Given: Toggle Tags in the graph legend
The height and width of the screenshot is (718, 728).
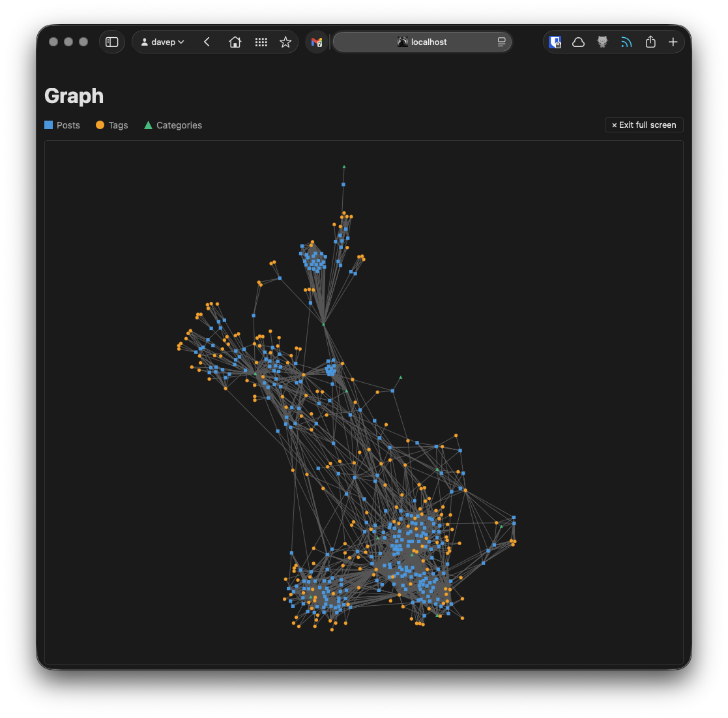Looking at the screenshot, I should pos(112,125).
